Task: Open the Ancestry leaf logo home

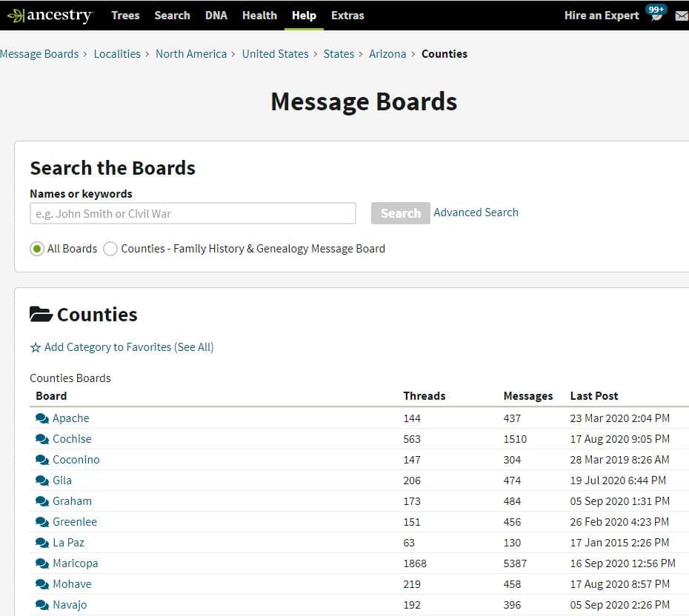Action: [50, 16]
